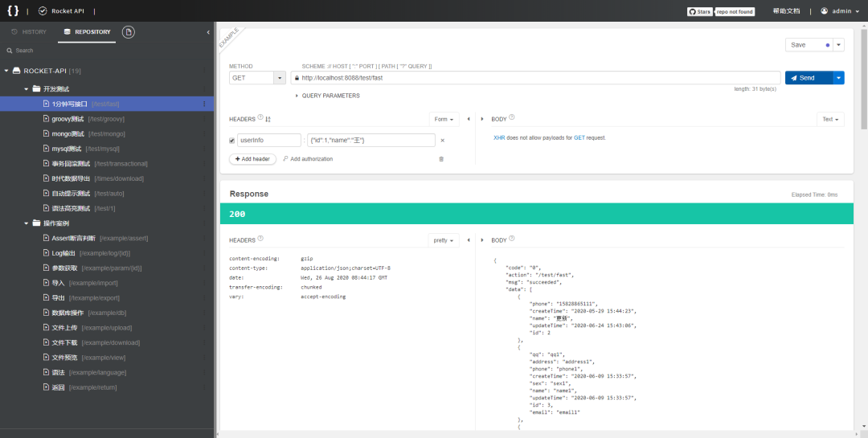
Task: Click the GET link in body notice
Action: [x=579, y=138]
